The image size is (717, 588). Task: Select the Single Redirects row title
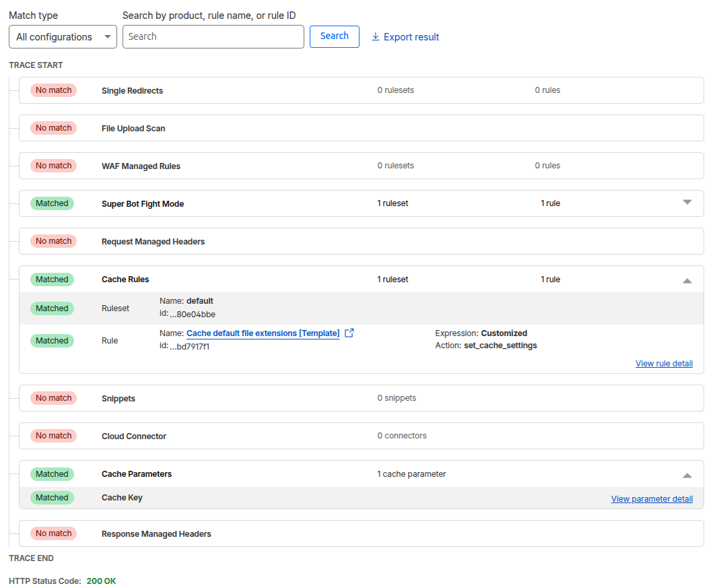(132, 91)
